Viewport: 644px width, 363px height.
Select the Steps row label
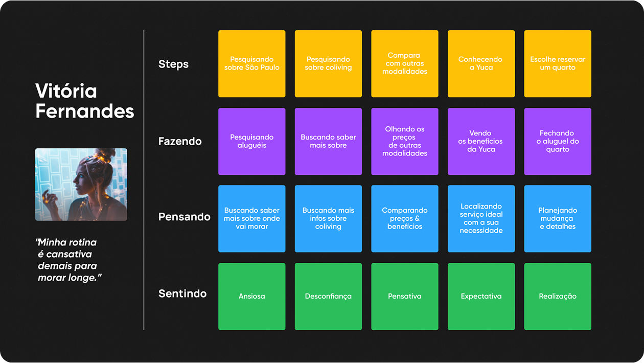[173, 64]
